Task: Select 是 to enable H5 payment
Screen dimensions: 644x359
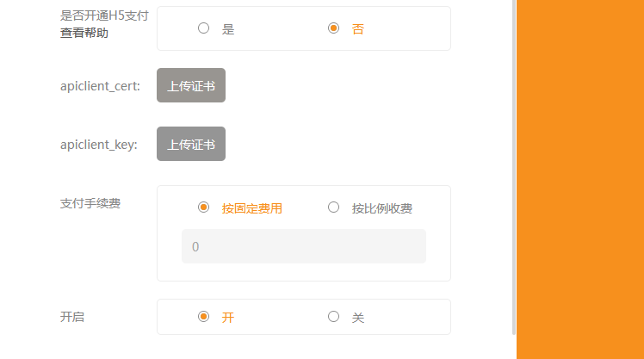Action: 204,28
